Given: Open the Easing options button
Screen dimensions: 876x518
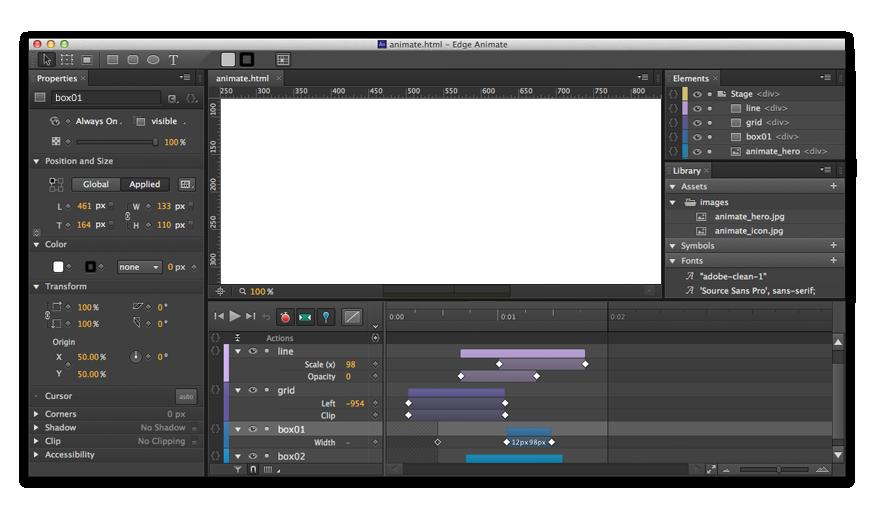Looking at the screenshot, I should click(x=351, y=317).
